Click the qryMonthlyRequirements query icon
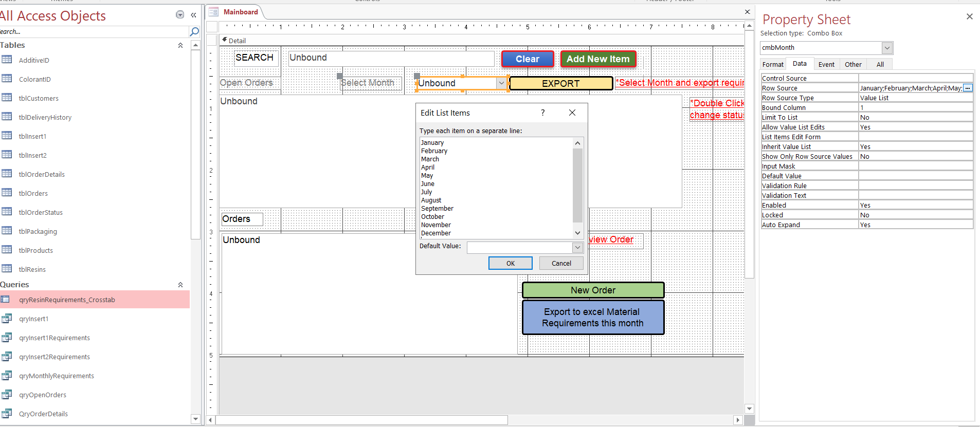 pos(7,376)
